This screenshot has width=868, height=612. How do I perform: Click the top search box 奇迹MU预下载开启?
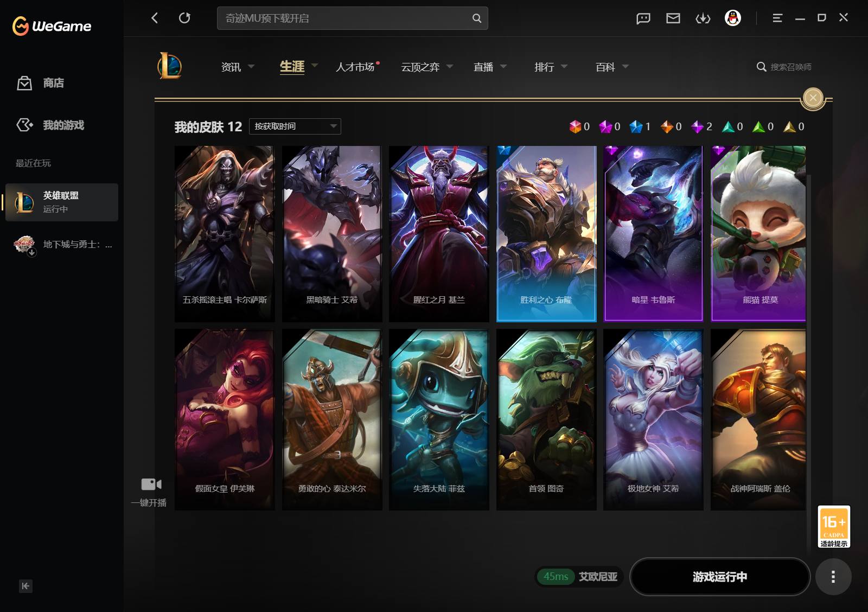[x=353, y=18]
